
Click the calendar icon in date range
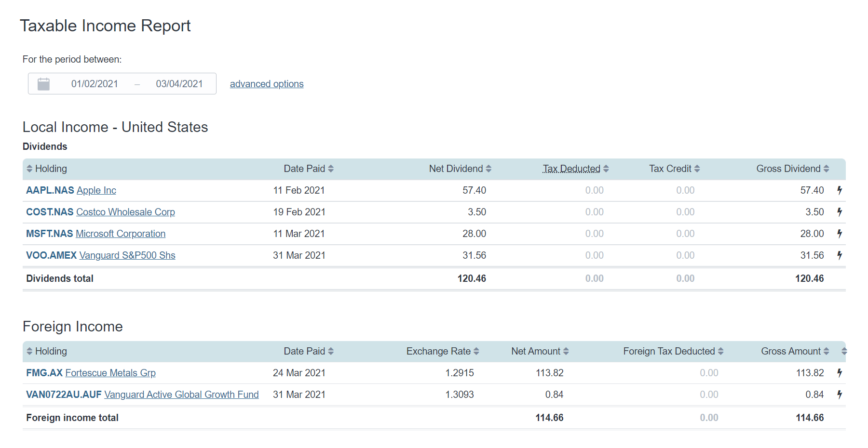[44, 84]
